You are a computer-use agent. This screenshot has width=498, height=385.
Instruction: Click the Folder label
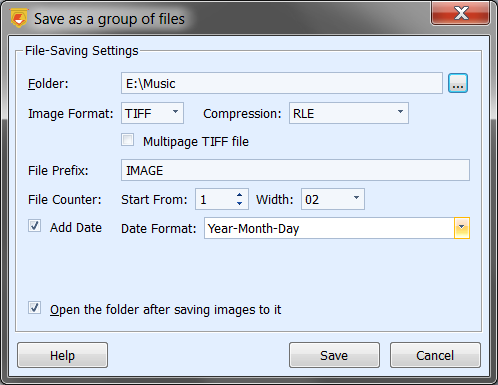point(48,83)
